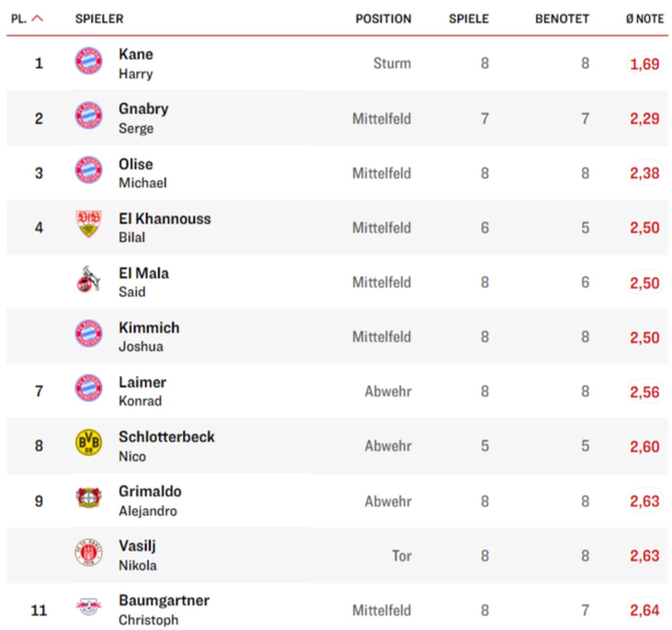This screenshot has width=672, height=630.
Task: Click Kane's 1,69 average grade badge
Action: point(644,64)
